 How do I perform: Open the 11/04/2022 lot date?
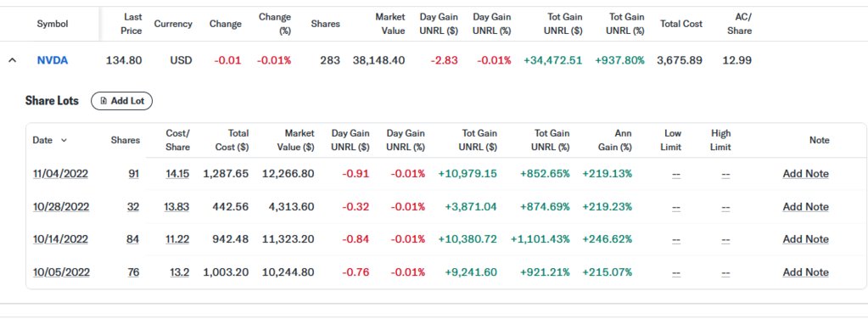(x=61, y=174)
